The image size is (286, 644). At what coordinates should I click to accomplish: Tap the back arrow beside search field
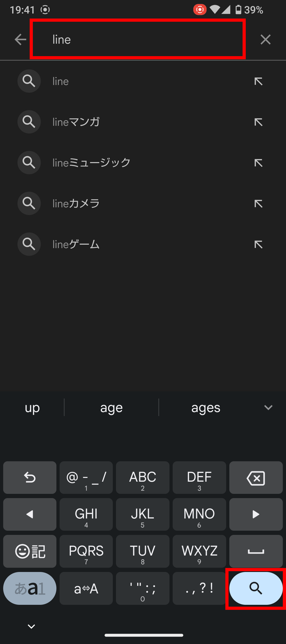pos(20,40)
